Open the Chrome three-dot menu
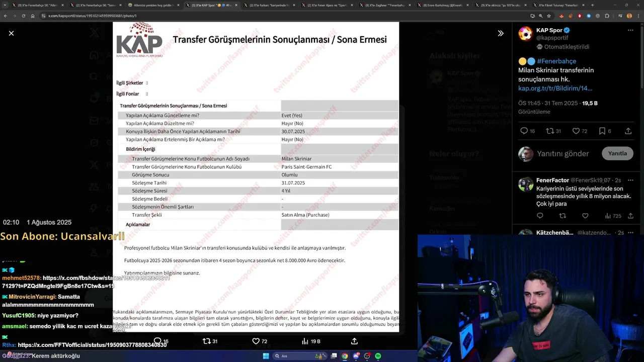This screenshot has height=362, width=644. (x=638, y=16)
